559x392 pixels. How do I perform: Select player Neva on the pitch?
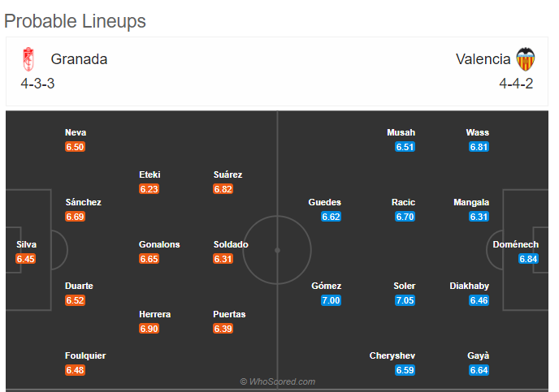76,132
